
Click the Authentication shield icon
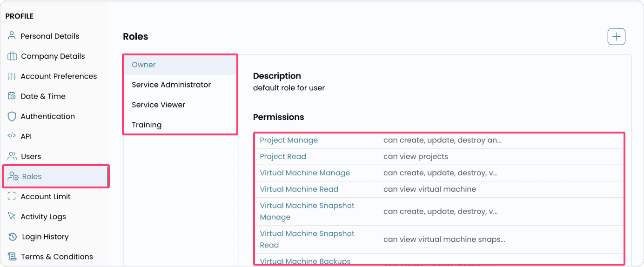click(x=12, y=116)
